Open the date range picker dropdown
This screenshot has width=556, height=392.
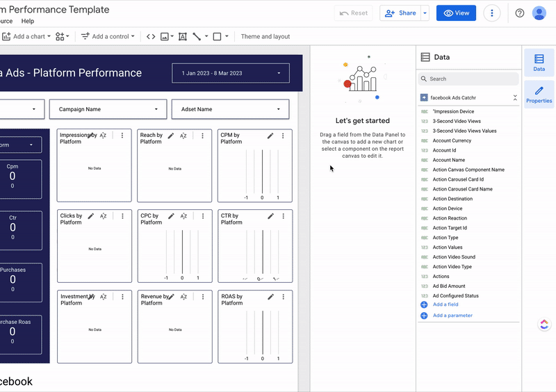[231, 73]
